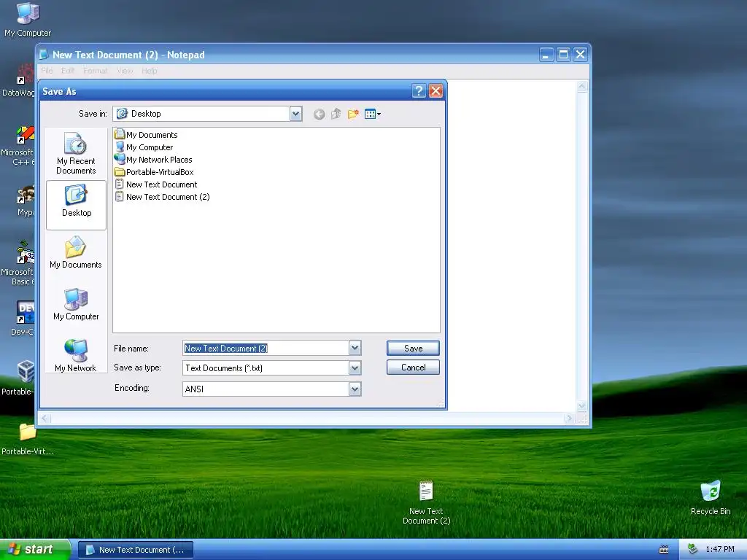
Task: Expand the File name dropdown arrow
Action: pyautogui.click(x=355, y=348)
